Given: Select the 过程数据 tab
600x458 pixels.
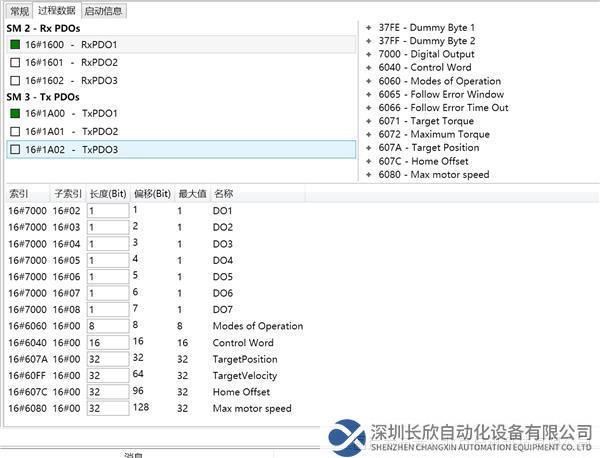Looking at the screenshot, I should click(x=57, y=11).
